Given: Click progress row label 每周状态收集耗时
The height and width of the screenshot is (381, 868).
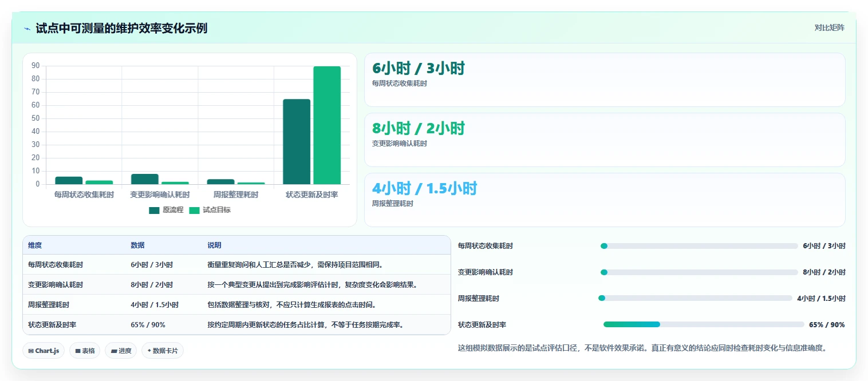Looking at the screenshot, I should [486, 246].
